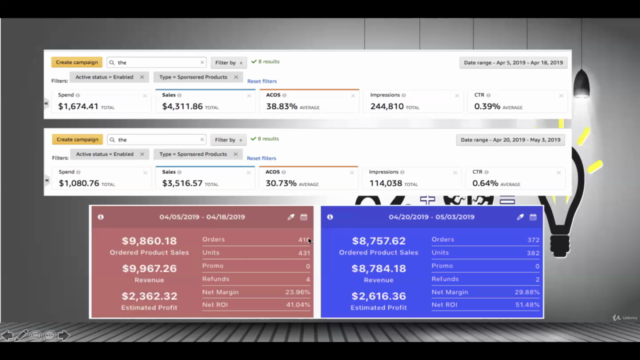Remove Active status filter in Apr 20 panel
The image size is (640, 360).
(142, 154)
